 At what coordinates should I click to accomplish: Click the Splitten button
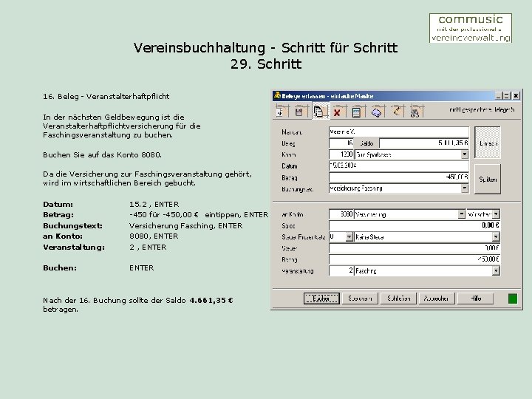coord(488,179)
